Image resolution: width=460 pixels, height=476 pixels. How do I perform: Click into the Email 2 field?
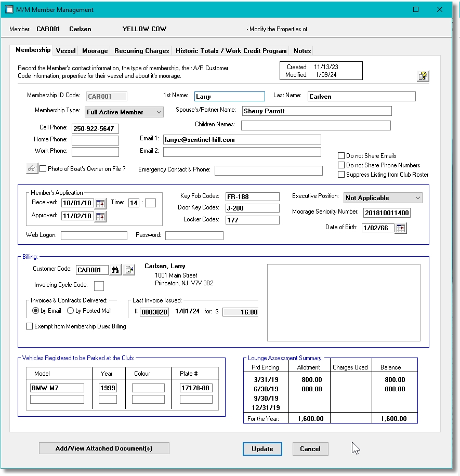click(x=242, y=152)
